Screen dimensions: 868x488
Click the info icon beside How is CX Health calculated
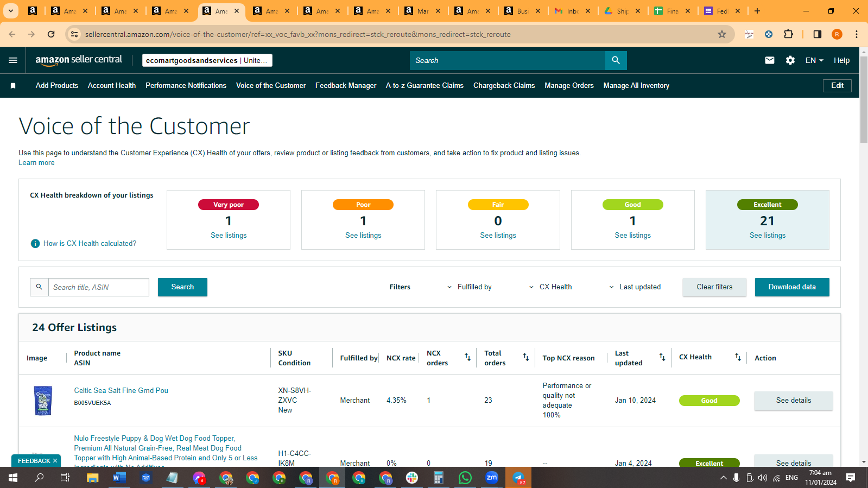coord(35,244)
